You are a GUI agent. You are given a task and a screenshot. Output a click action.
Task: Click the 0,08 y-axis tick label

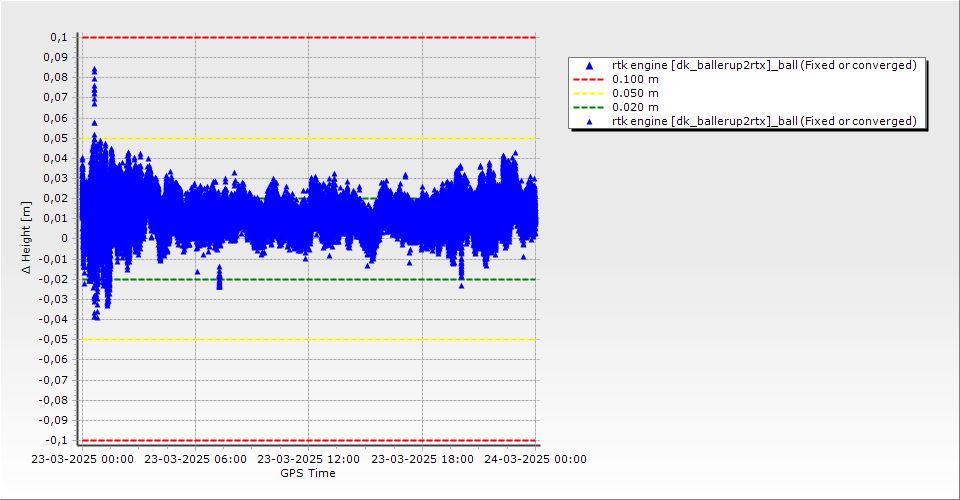click(56, 78)
